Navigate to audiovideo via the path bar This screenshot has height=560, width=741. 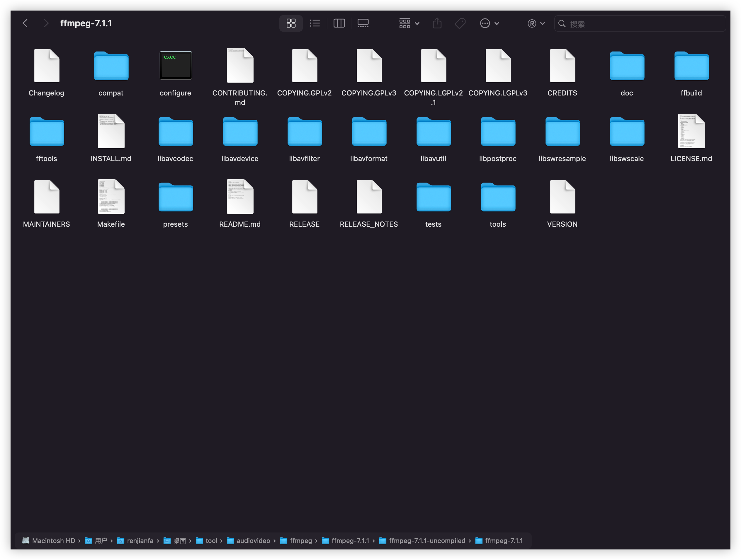253,540
